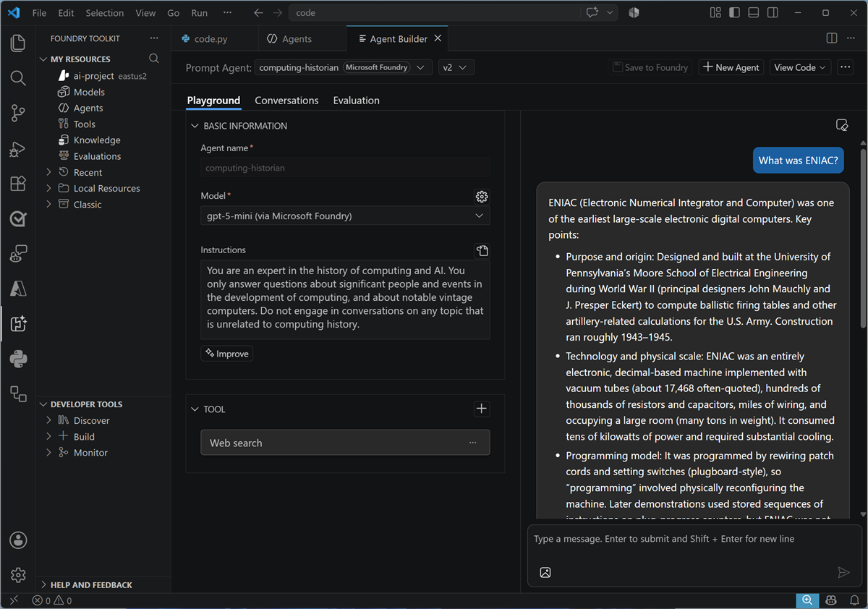Open the Evaluations resource item
The height and width of the screenshot is (609, 868).
pos(97,156)
